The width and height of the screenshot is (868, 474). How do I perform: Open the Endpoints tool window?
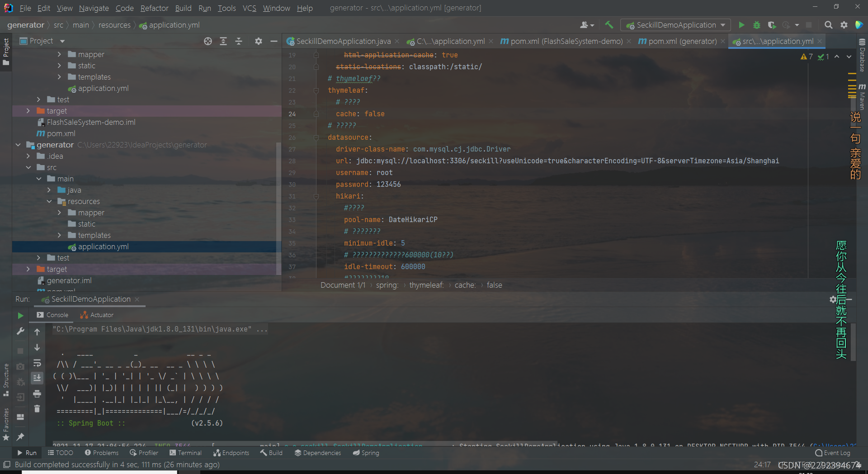click(x=231, y=453)
